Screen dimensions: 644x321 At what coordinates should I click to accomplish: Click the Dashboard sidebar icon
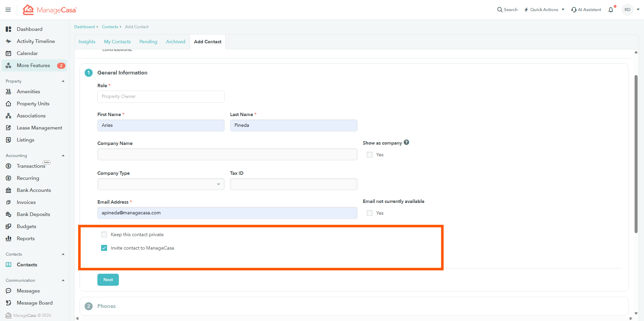[9, 29]
